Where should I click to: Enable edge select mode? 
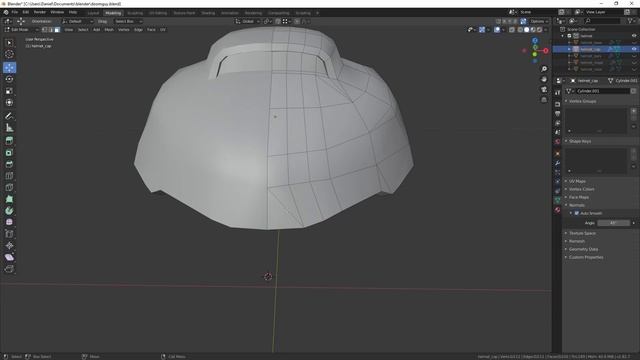[51, 30]
